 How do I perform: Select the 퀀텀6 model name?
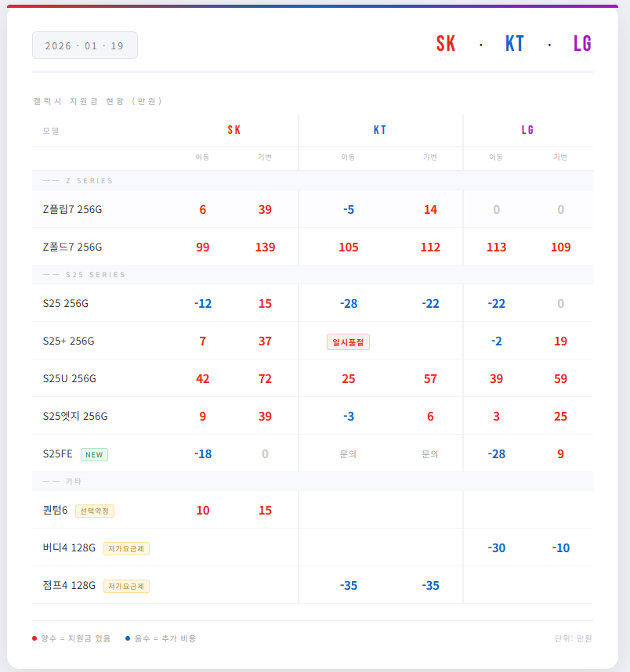tap(56, 510)
